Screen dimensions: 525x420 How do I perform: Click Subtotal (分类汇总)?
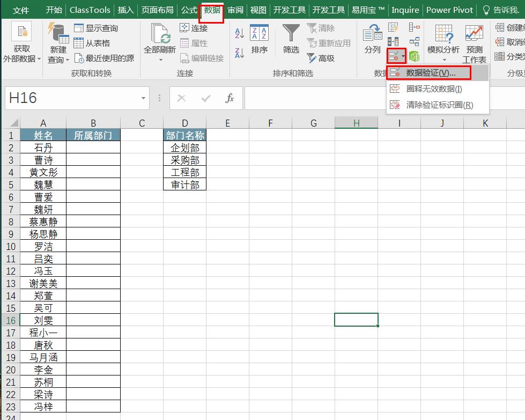coord(509,57)
